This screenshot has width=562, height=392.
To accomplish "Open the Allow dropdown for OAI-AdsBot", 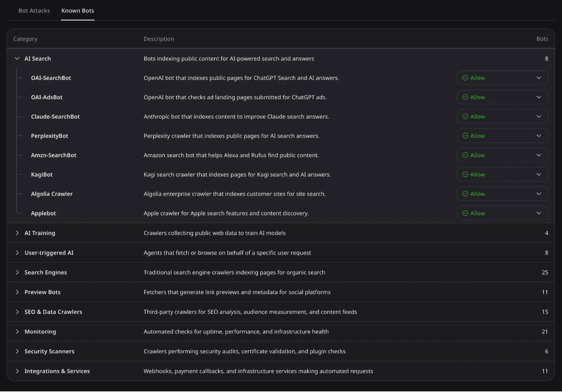I will [502, 97].
